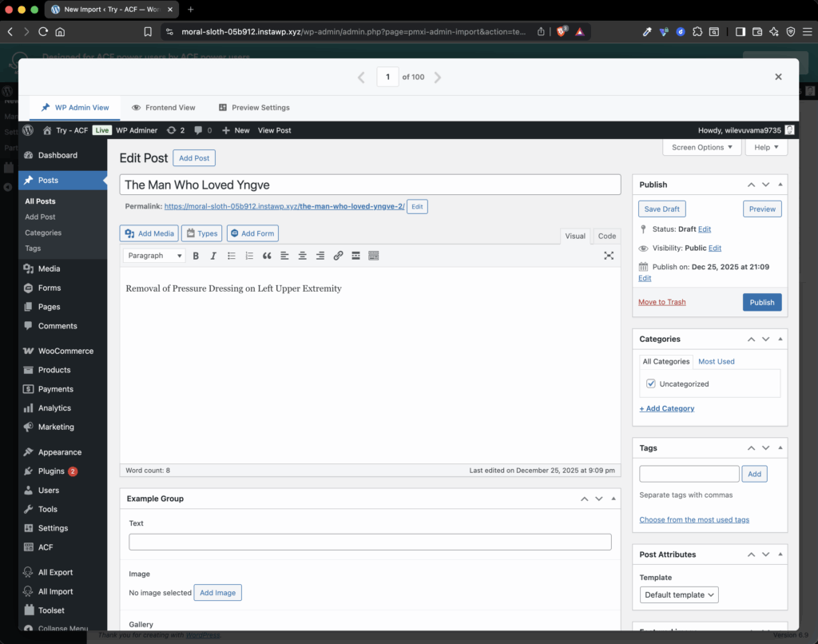Align text right in editor
The width and height of the screenshot is (818, 644).
pyautogui.click(x=320, y=256)
